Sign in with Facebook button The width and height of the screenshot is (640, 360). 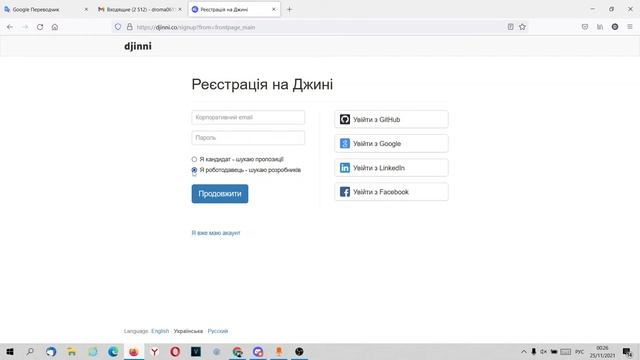(391, 191)
